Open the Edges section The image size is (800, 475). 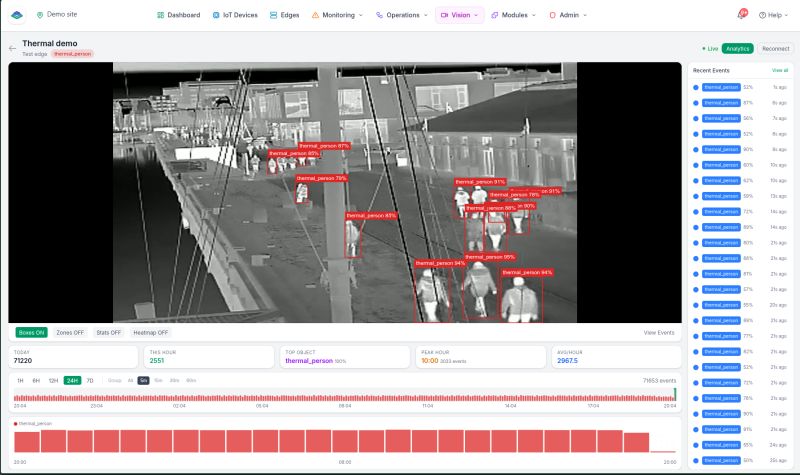click(284, 15)
